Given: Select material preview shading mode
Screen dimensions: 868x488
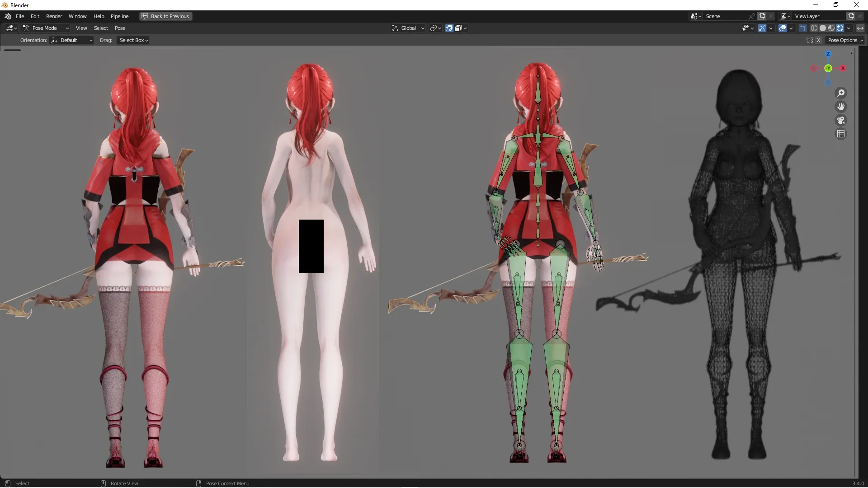Looking at the screenshot, I should [831, 28].
